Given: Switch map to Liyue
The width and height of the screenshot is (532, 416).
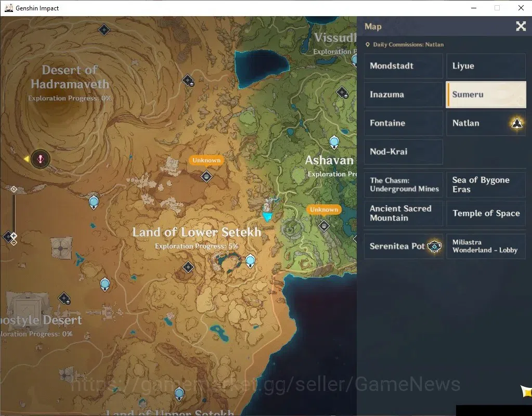Looking at the screenshot, I should coord(486,66).
